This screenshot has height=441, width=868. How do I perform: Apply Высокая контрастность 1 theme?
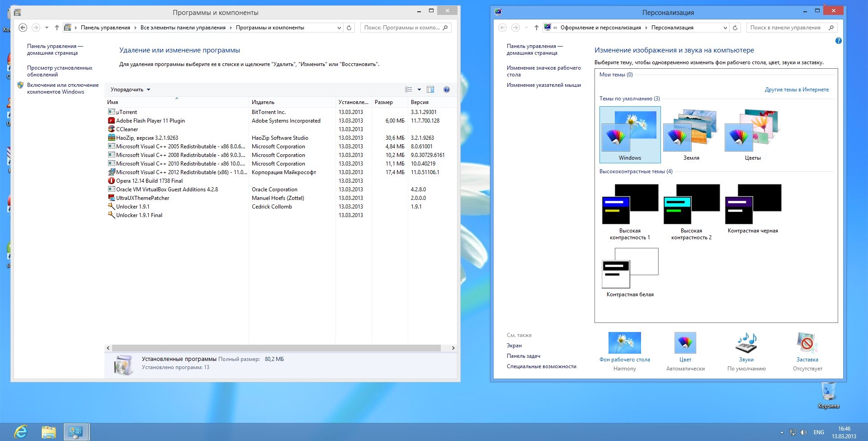(x=630, y=212)
